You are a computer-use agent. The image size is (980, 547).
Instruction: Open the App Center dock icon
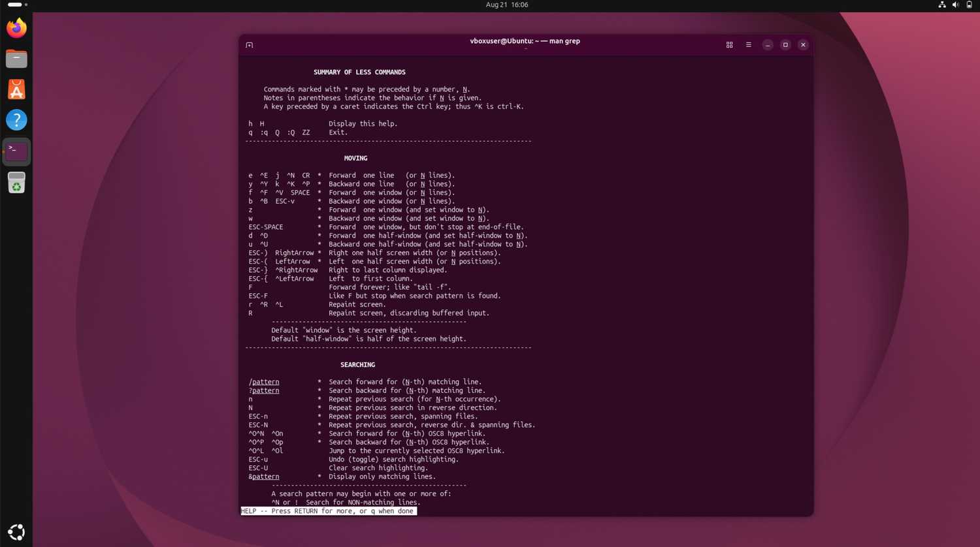[16, 89]
